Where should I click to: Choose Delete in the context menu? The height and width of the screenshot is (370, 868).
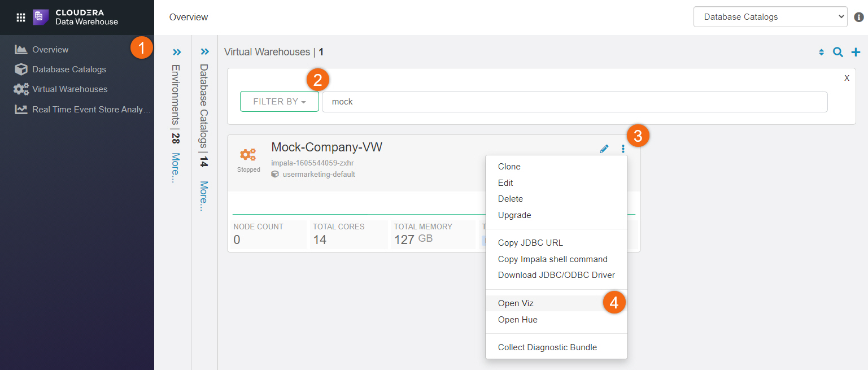[x=556, y=199]
